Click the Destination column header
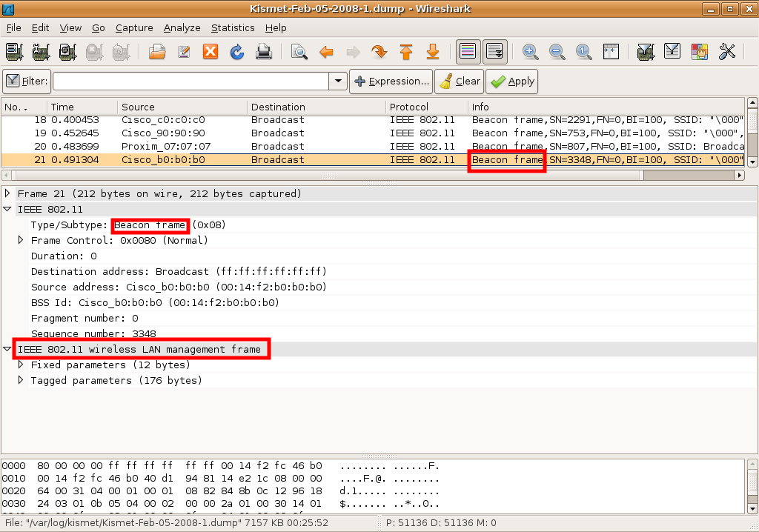Viewport: 759px width, 532px height. pyautogui.click(x=316, y=107)
